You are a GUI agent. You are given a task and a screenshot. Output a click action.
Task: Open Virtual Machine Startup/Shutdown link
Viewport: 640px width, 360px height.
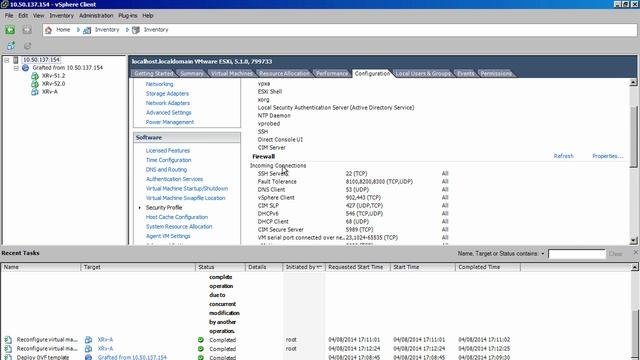(x=187, y=189)
